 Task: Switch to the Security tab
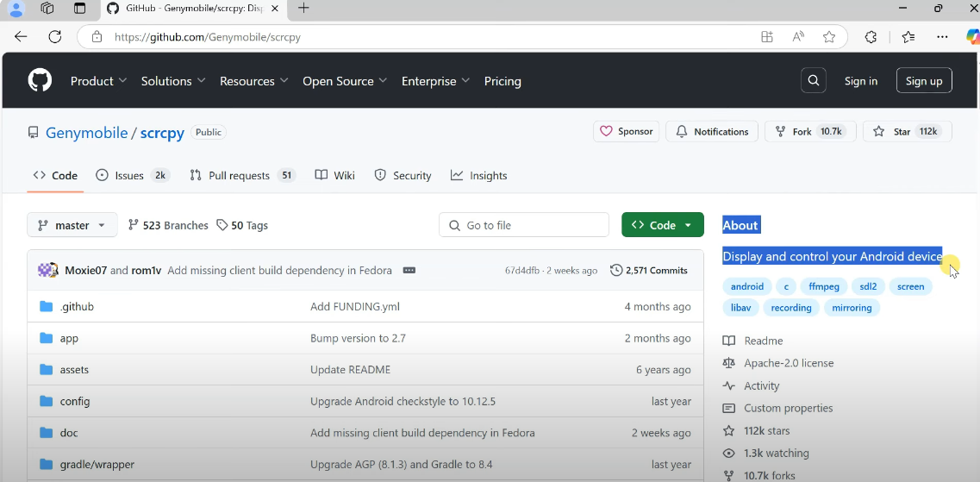point(403,176)
